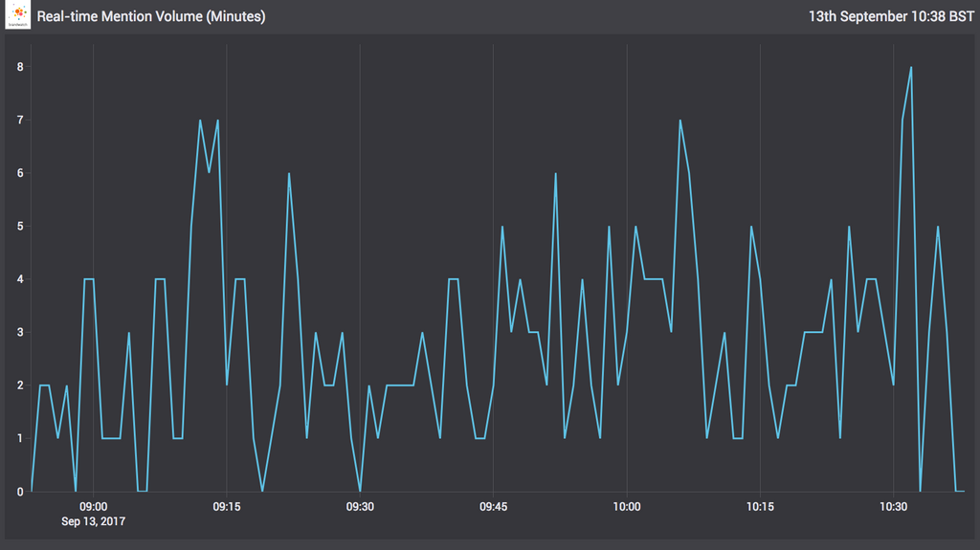The image size is (980, 550).
Task: Click the 13th September 10:38 BST timestamp
Action: [891, 17]
